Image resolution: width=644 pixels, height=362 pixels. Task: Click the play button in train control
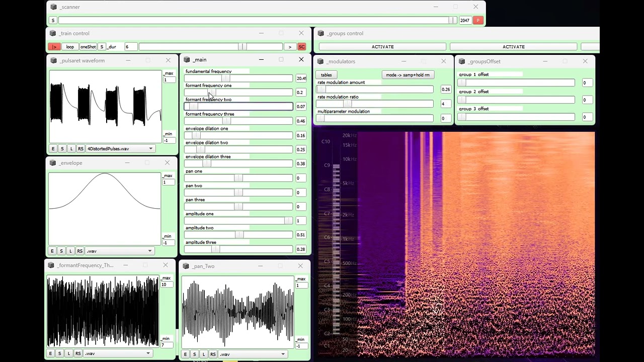click(54, 47)
